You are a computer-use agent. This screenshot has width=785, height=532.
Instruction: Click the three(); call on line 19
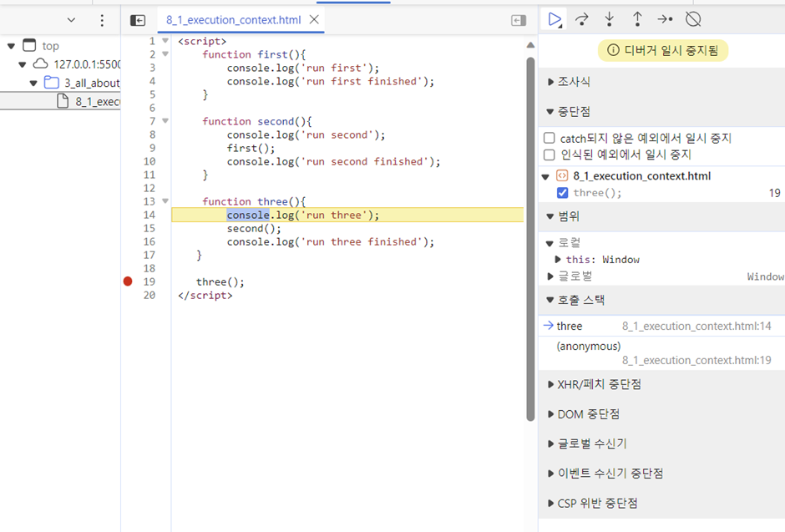220,281
